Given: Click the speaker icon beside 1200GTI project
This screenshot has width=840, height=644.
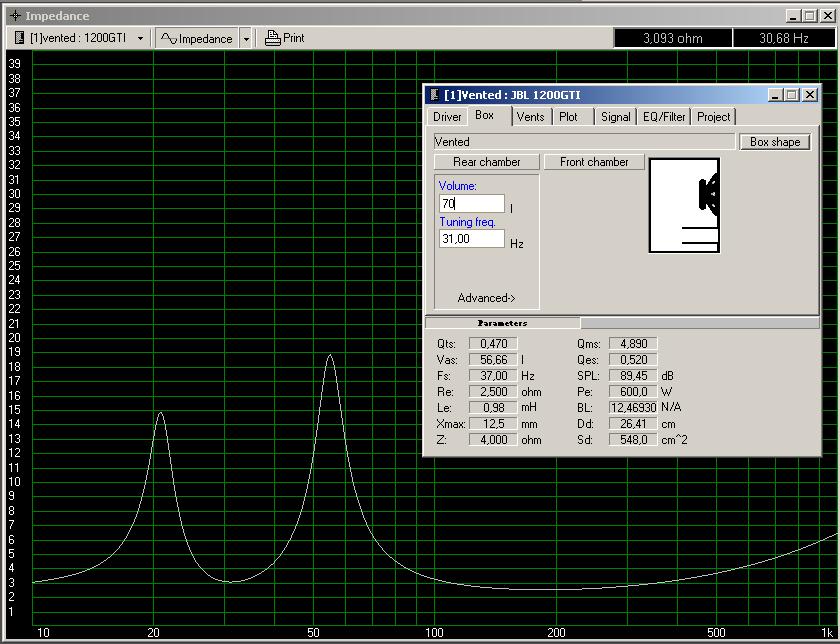Looking at the screenshot, I should (20, 38).
